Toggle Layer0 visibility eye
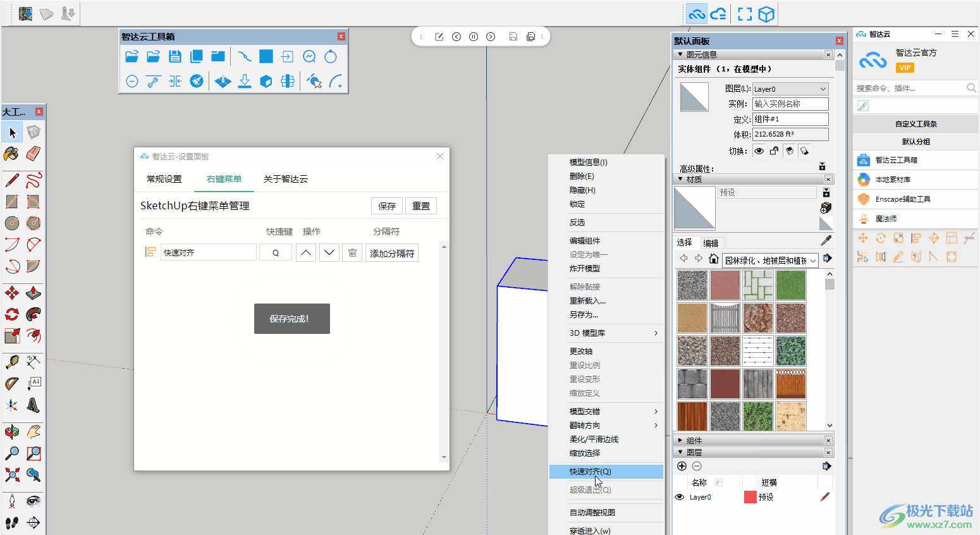Viewport: 980px width, 535px height. (x=680, y=497)
